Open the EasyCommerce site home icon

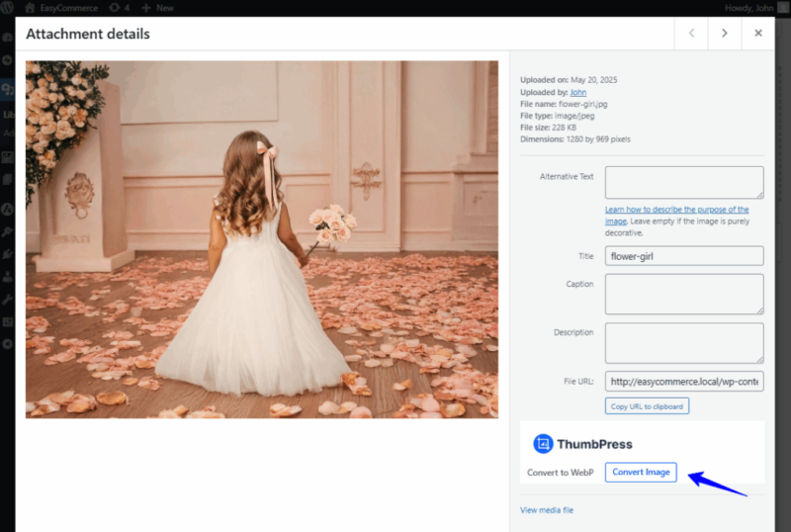tap(29, 7)
